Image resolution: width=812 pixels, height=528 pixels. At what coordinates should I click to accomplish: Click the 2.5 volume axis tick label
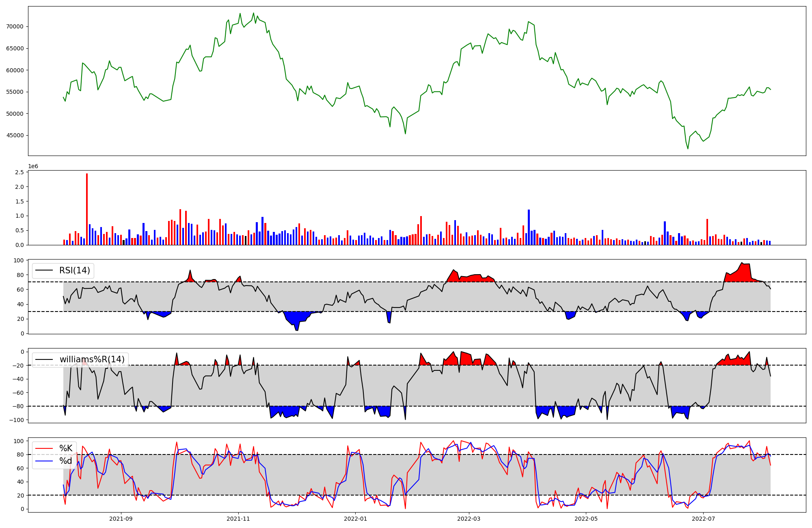click(x=19, y=173)
